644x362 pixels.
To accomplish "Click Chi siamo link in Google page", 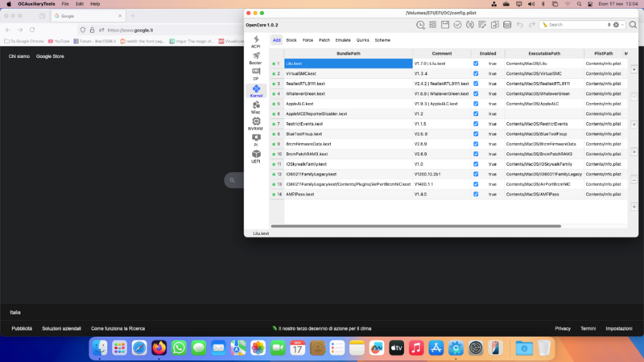I will [x=19, y=56].
